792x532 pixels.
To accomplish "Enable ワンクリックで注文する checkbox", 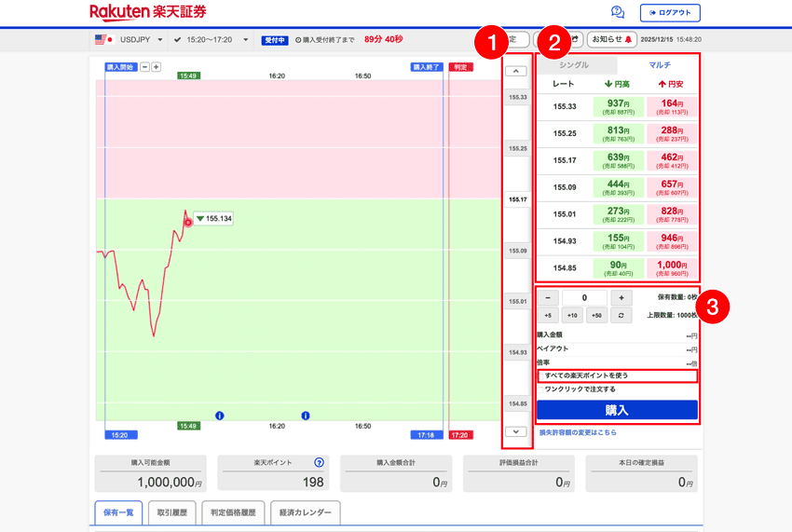I will click(540, 389).
